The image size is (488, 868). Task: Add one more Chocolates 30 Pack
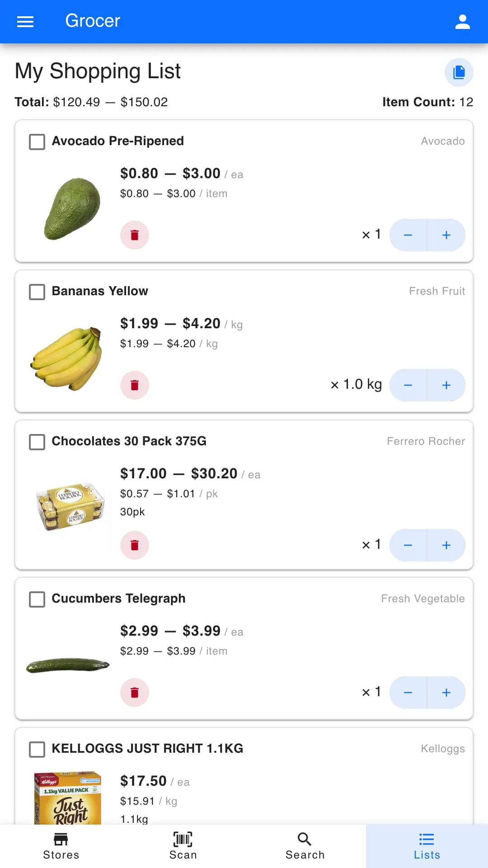pyautogui.click(x=446, y=545)
